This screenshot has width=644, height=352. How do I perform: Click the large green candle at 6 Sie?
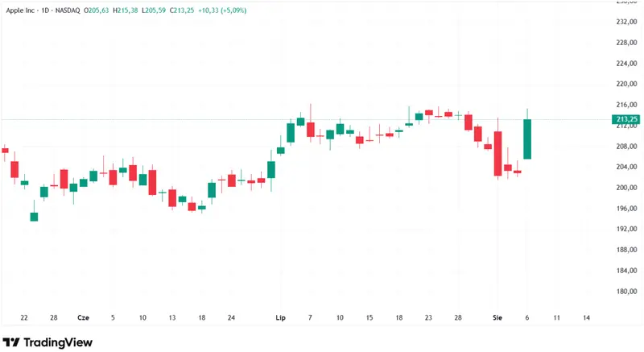527,139
